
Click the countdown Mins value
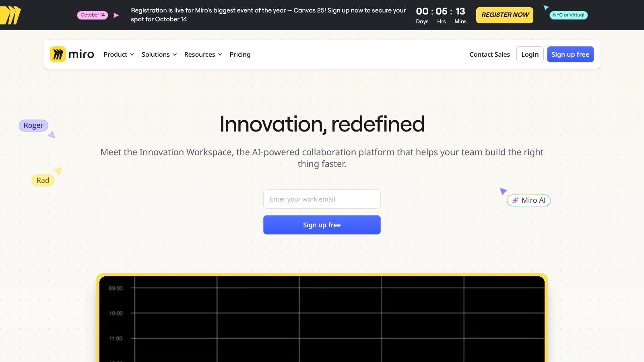460,11
